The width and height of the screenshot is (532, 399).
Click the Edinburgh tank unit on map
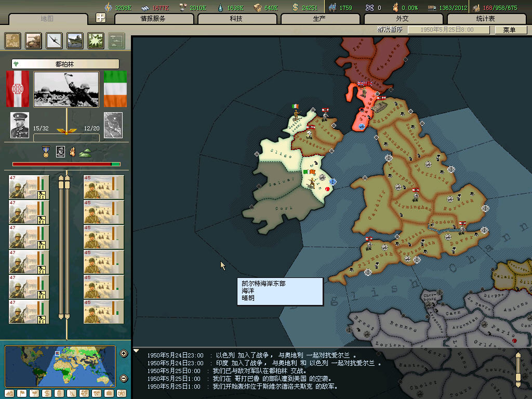click(x=379, y=107)
